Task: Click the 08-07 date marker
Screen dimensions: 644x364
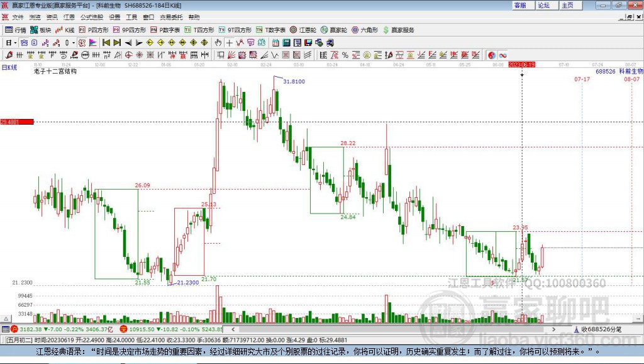Action: [631, 79]
